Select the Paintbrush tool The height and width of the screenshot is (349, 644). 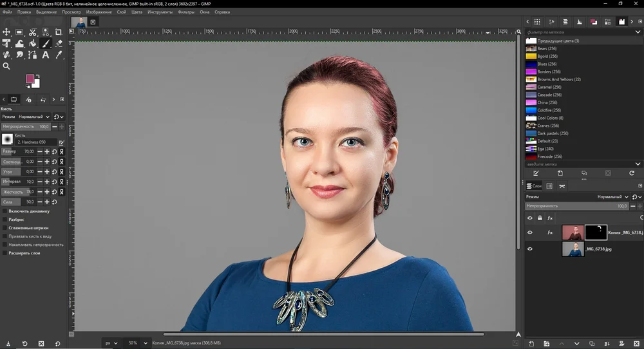click(46, 44)
